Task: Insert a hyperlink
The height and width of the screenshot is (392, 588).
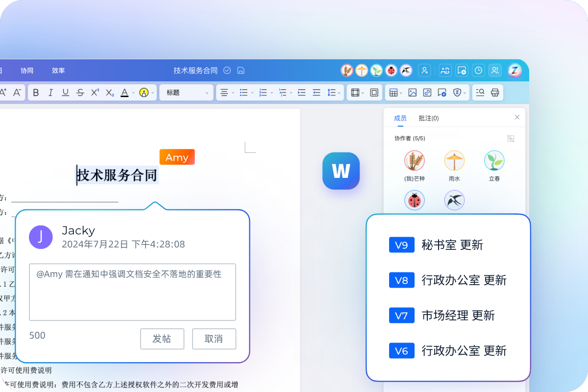Action: click(x=427, y=93)
